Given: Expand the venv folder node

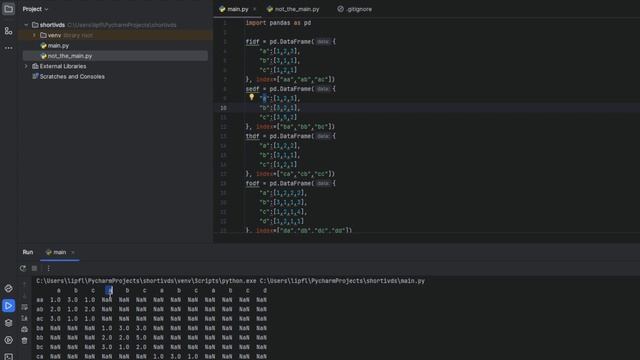Looking at the screenshot, I should pos(34,36).
